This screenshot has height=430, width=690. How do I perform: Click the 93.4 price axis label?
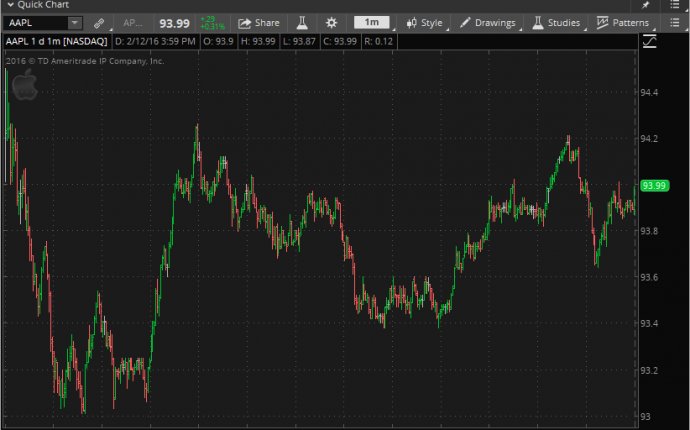click(x=649, y=323)
